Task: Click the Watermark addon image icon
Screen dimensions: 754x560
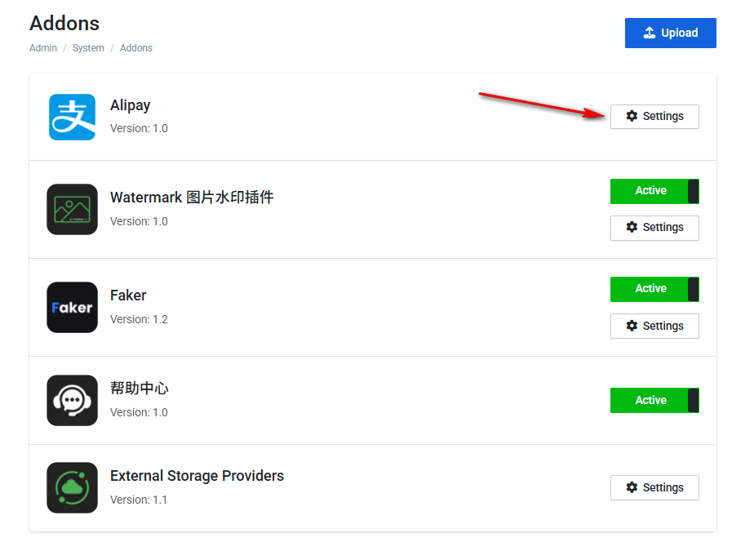Action: 72,209
